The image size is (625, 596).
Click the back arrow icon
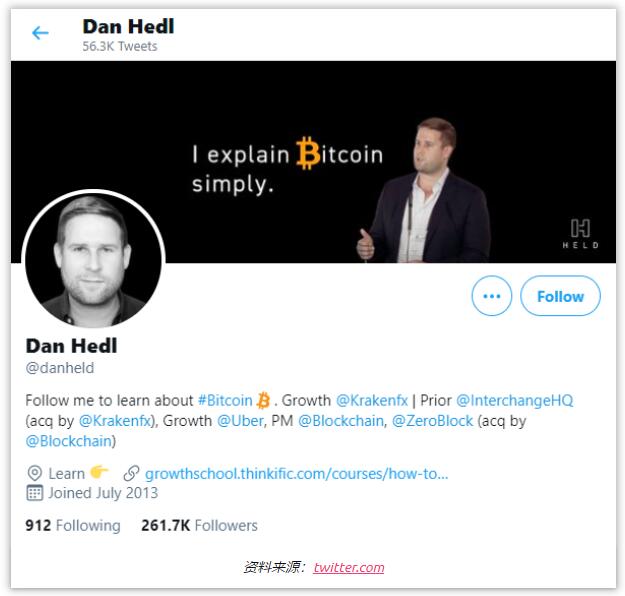point(40,33)
